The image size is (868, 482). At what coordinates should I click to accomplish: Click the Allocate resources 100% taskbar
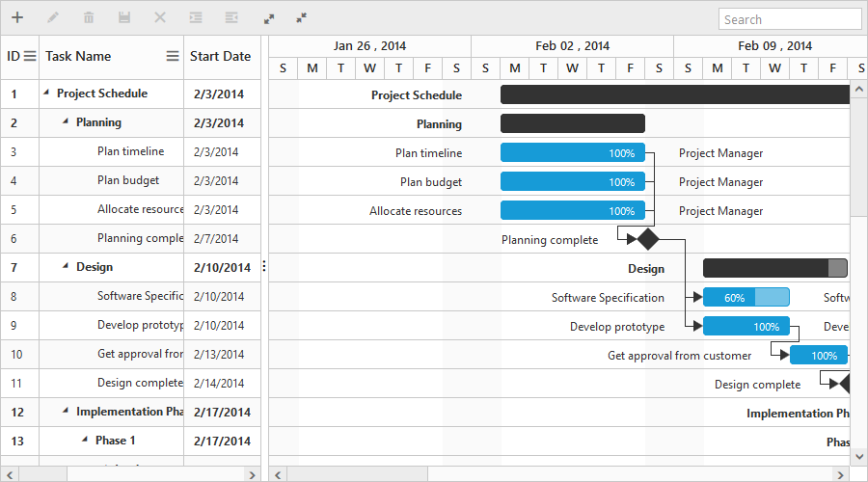click(573, 210)
